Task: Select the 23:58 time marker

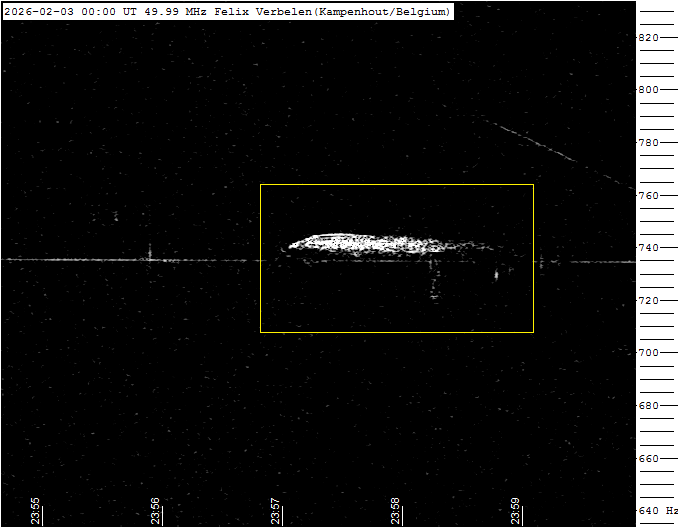Action: pos(396,510)
